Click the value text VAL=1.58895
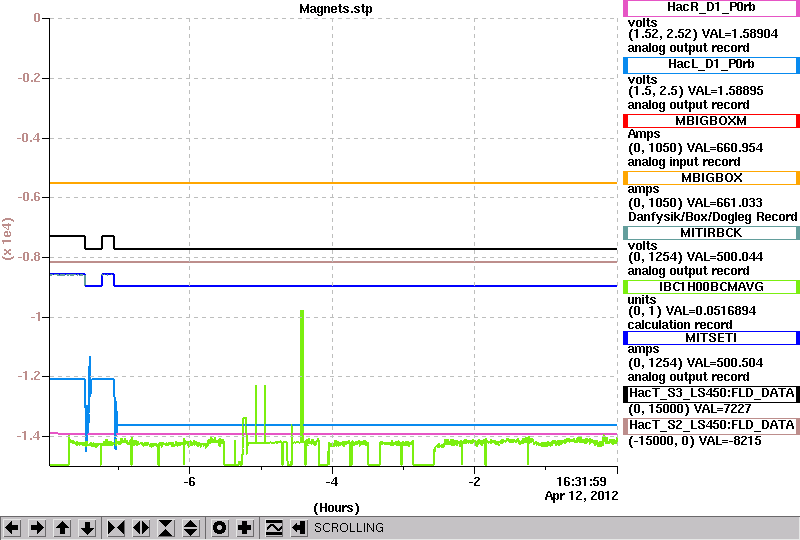The width and height of the screenshot is (800, 540). tap(726, 91)
